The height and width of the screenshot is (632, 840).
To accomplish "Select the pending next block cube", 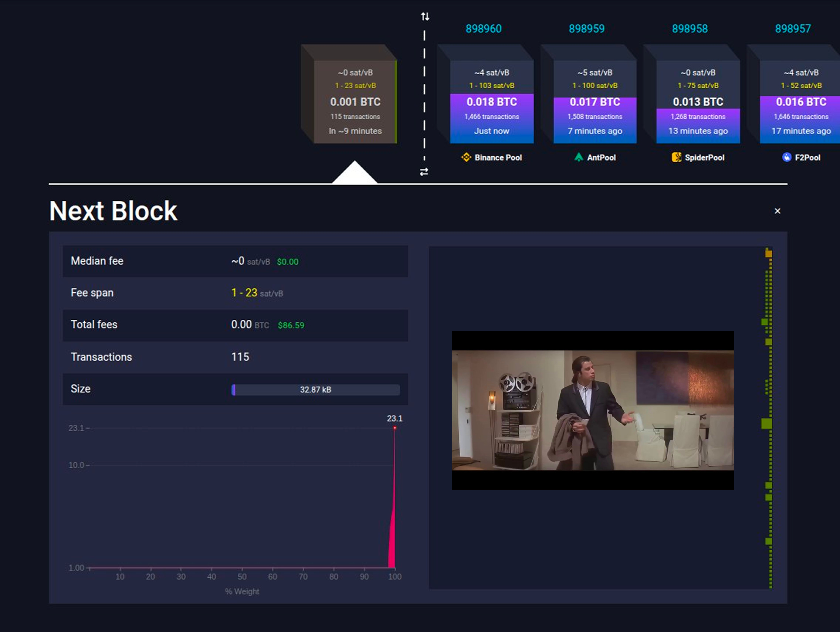I will (x=349, y=94).
